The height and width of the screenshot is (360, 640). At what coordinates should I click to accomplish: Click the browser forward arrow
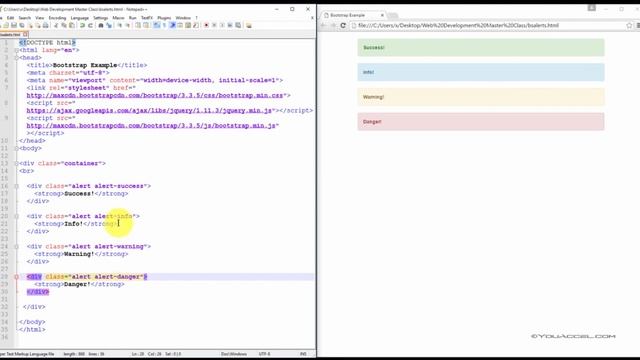333,25
